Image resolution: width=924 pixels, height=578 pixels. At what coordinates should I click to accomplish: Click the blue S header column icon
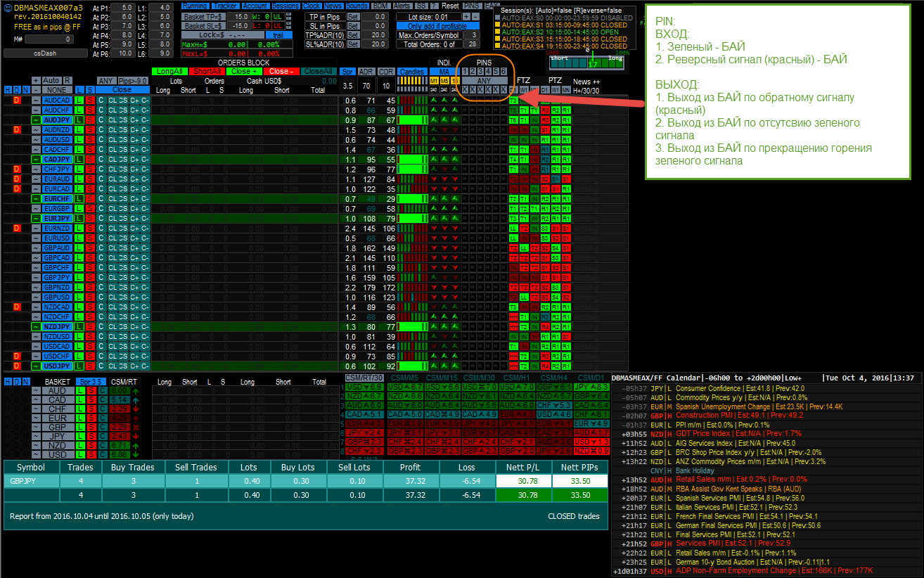(x=90, y=90)
